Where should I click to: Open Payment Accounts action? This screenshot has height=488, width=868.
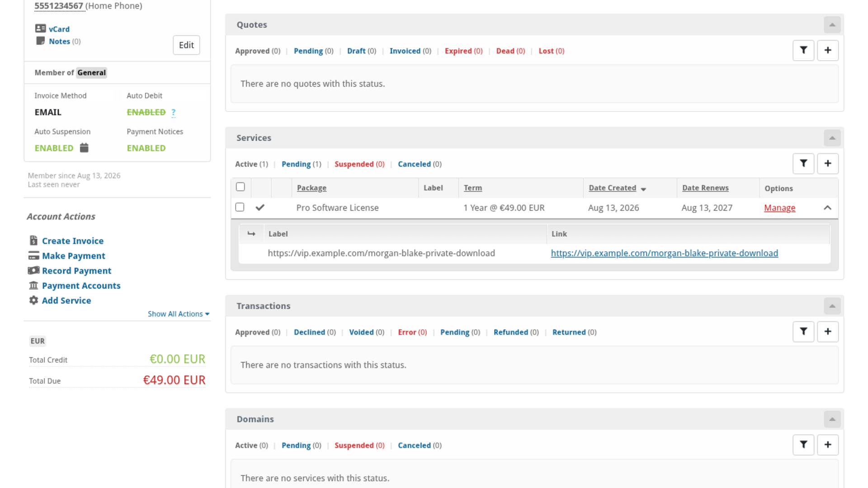[81, 286]
